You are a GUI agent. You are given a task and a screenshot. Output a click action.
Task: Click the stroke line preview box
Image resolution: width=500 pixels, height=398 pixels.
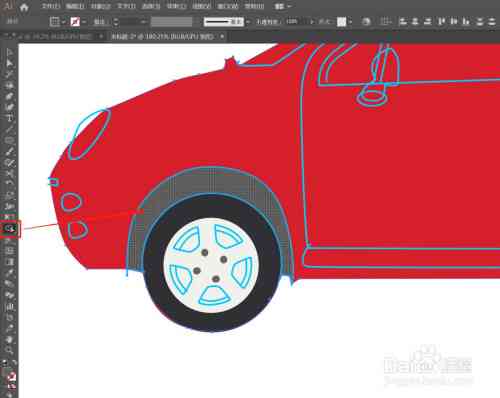[x=224, y=22]
